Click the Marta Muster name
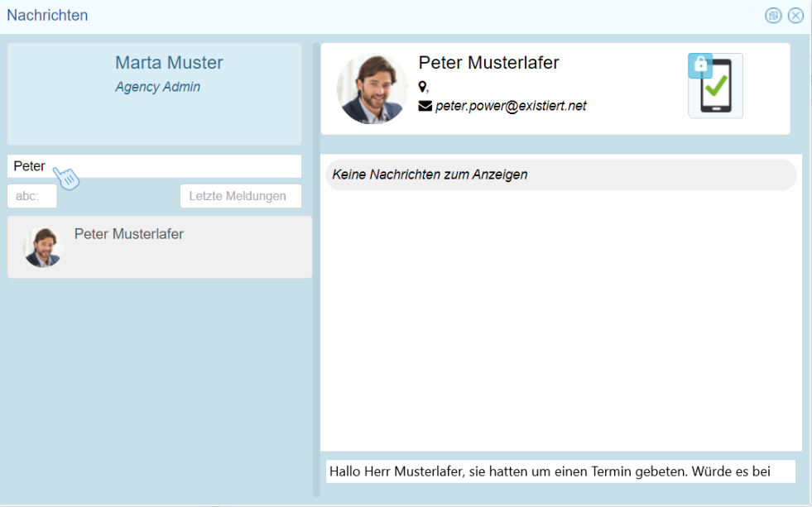This screenshot has width=812, height=507. [x=169, y=63]
